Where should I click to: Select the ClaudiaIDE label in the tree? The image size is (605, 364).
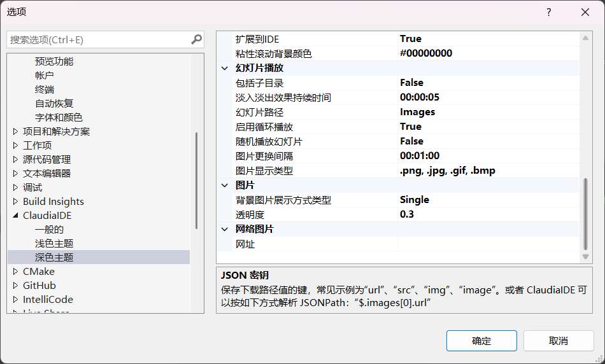47,216
